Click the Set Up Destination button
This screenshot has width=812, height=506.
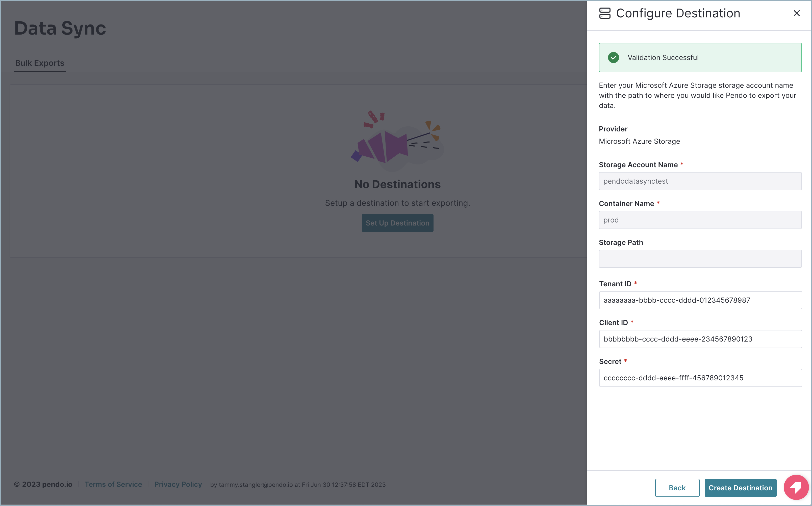pyautogui.click(x=397, y=223)
